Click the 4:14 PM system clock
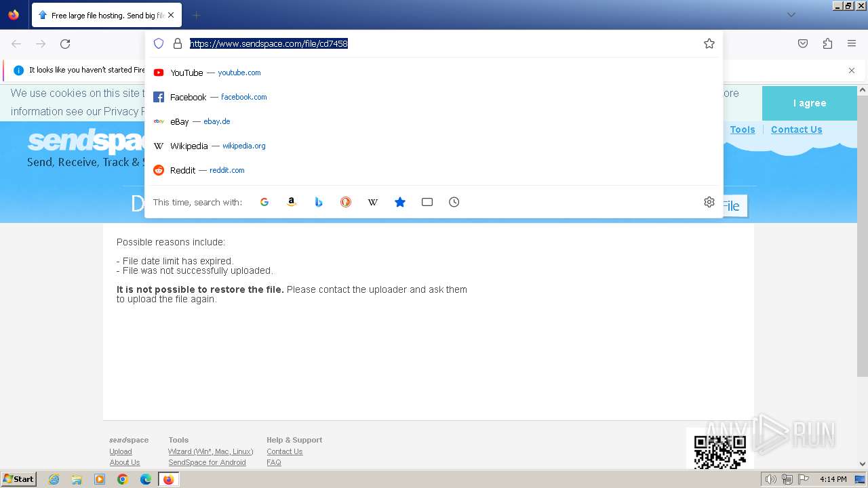Viewport: 868px width, 488px height. click(x=833, y=479)
